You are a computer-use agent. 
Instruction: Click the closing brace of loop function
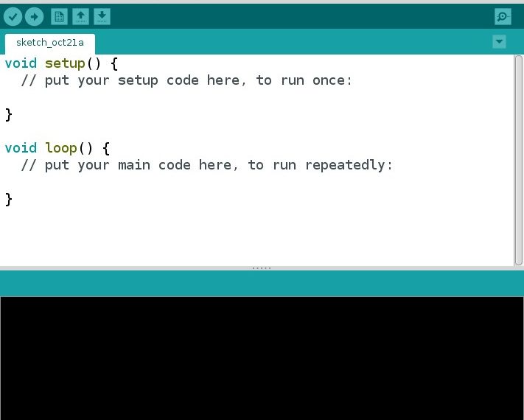[x=9, y=199]
